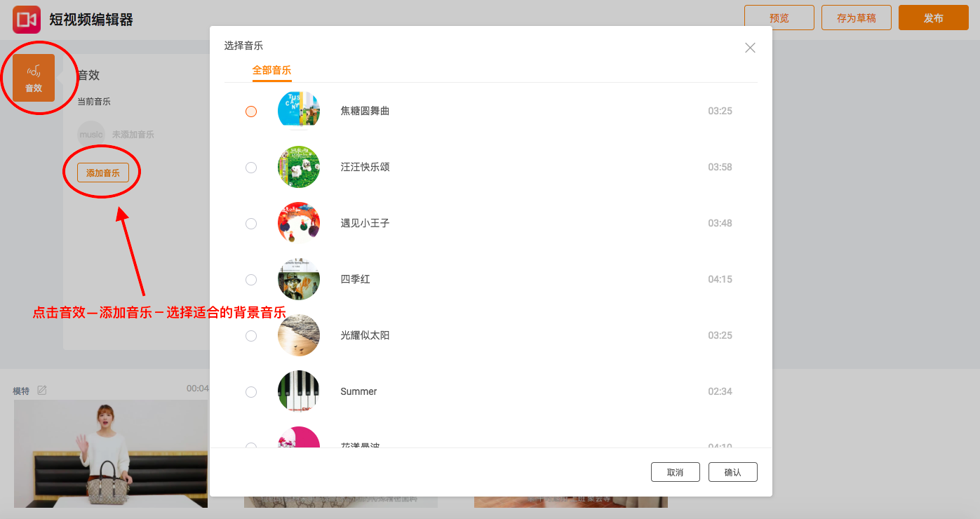Click the 发布 publish button
Viewport: 980px width, 519px height.
933,18
